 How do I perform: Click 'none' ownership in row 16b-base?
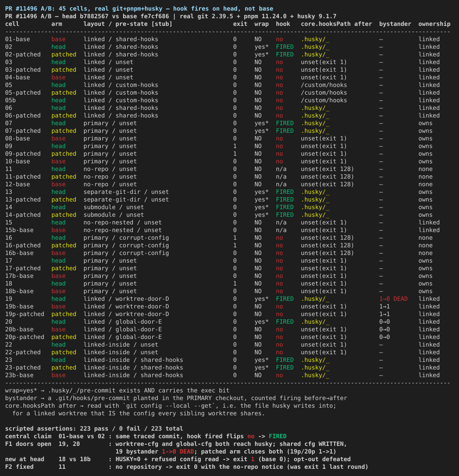click(425, 253)
